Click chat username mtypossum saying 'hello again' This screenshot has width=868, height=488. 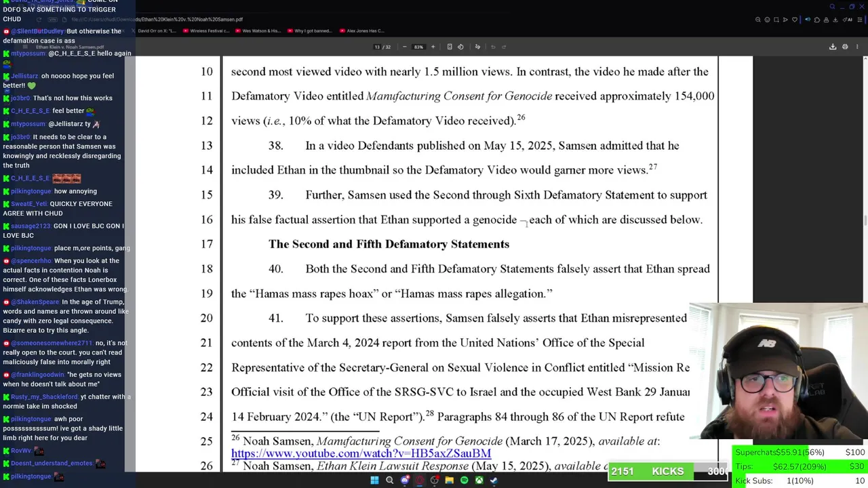pos(28,54)
